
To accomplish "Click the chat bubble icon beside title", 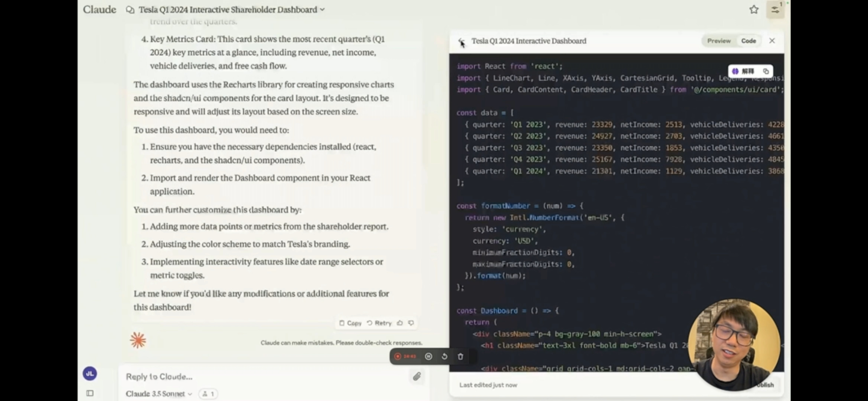I will click(130, 10).
